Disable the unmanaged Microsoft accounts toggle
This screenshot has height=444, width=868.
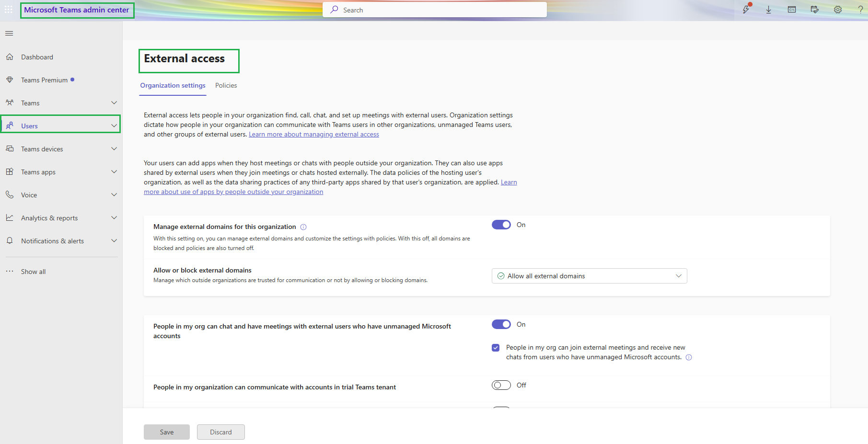point(501,324)
